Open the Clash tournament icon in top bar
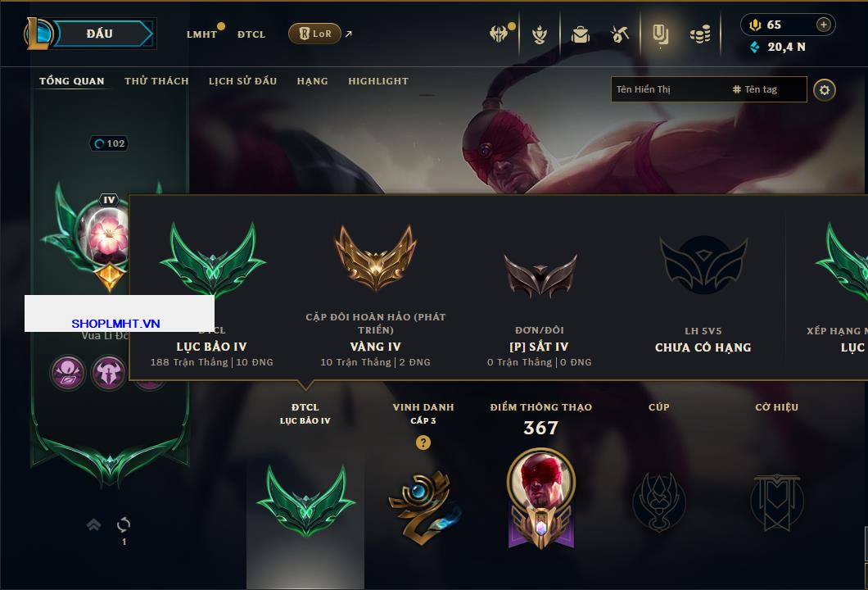The width and height of the screenshot is (868, 590). (498, 34)
